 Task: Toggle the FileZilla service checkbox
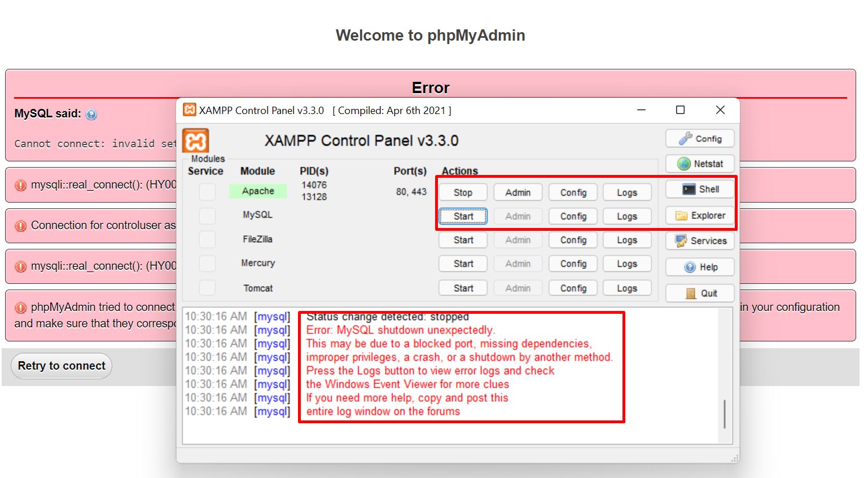point(207,239)
